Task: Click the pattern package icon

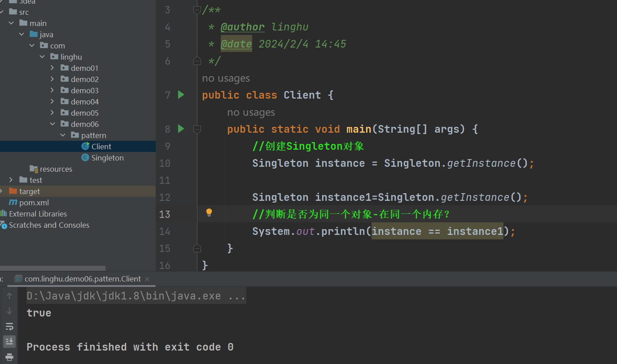Action: point(75,135)
